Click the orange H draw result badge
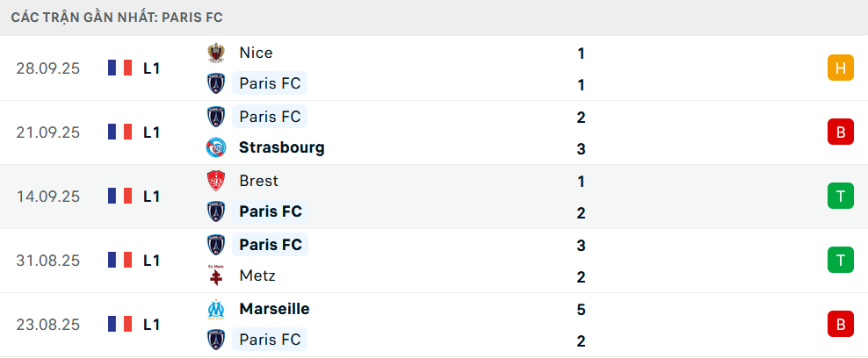 841,68
